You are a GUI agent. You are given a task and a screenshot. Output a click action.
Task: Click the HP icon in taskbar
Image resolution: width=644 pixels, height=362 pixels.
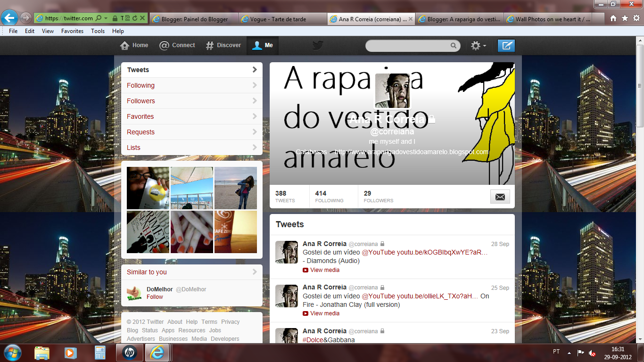pos(129,353)
